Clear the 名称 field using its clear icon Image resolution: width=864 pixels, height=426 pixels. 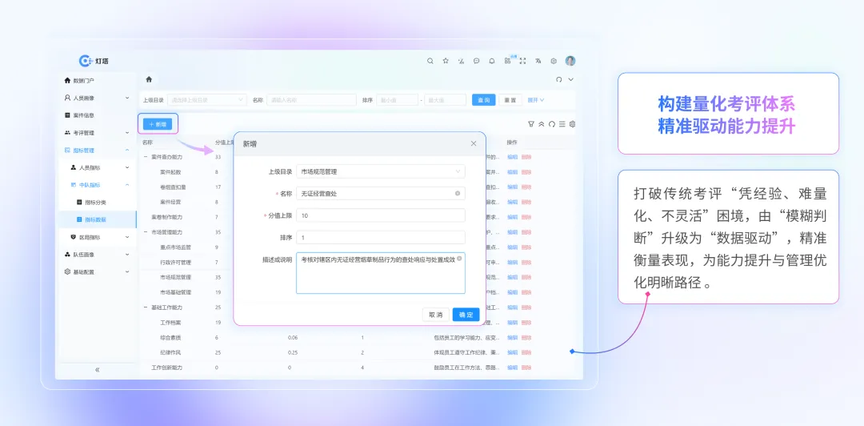tap(457, 193)
